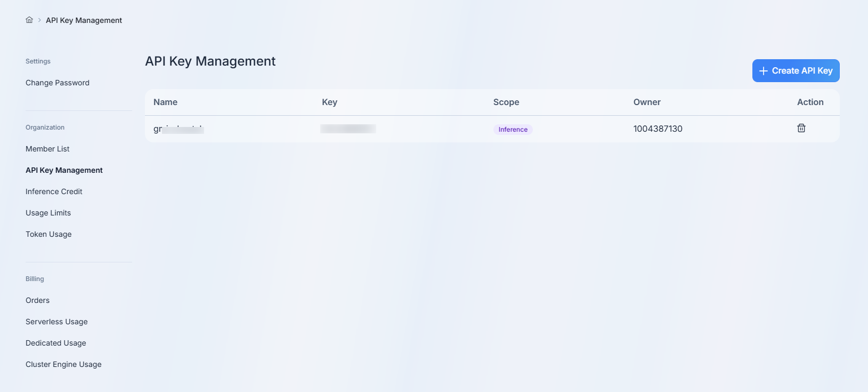Viewport: 868px width, 392px height.
Task: Click the API Key Management breadcrumb text
Action: pos(84,20)
